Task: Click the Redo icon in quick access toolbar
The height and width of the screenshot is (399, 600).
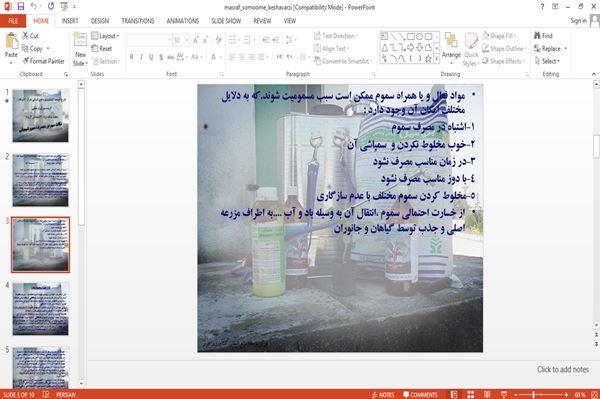Action: [x=51, y=6]
